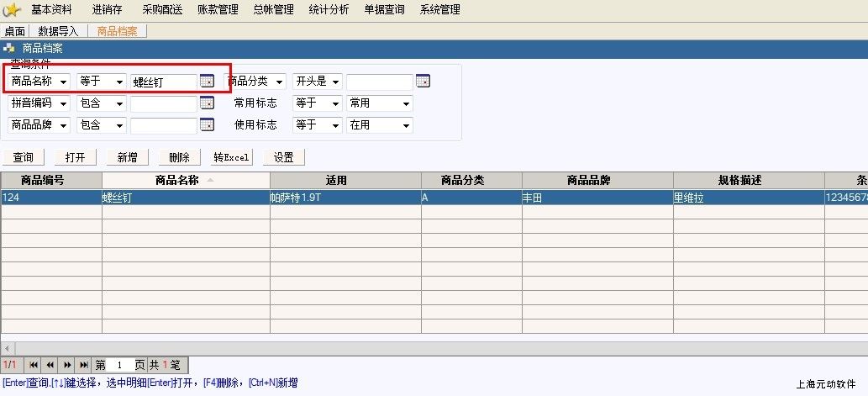Sort by the 商品名称 column header
The height and width of the screenshot is (396, 868).
point(185,180)
